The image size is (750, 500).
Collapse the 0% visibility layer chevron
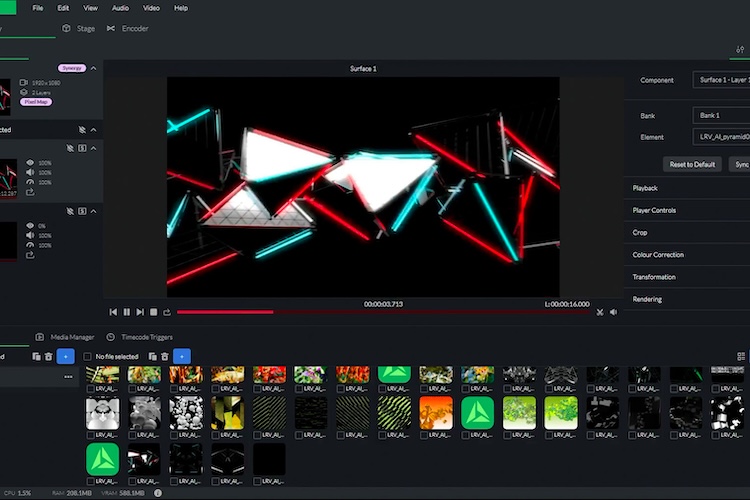94,211
